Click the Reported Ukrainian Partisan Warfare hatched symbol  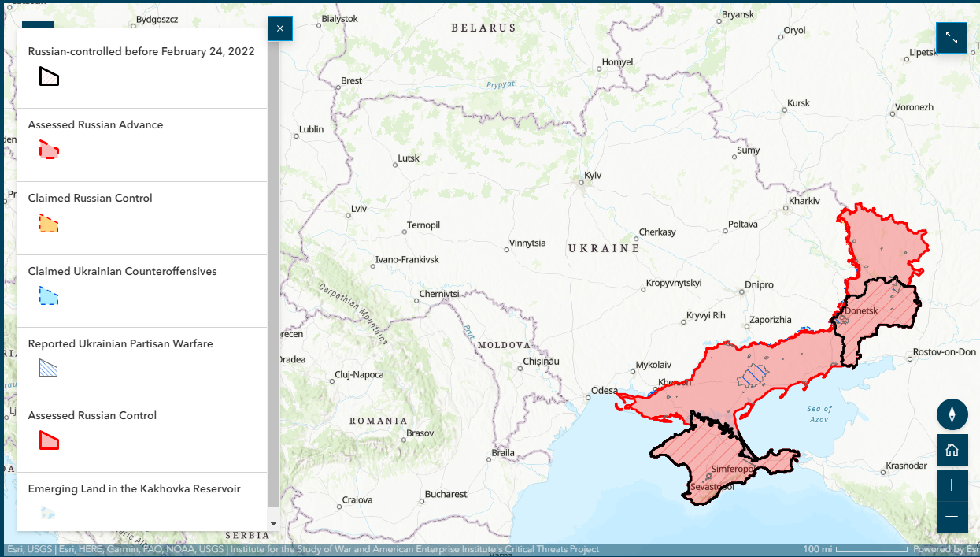pos(49,368)
